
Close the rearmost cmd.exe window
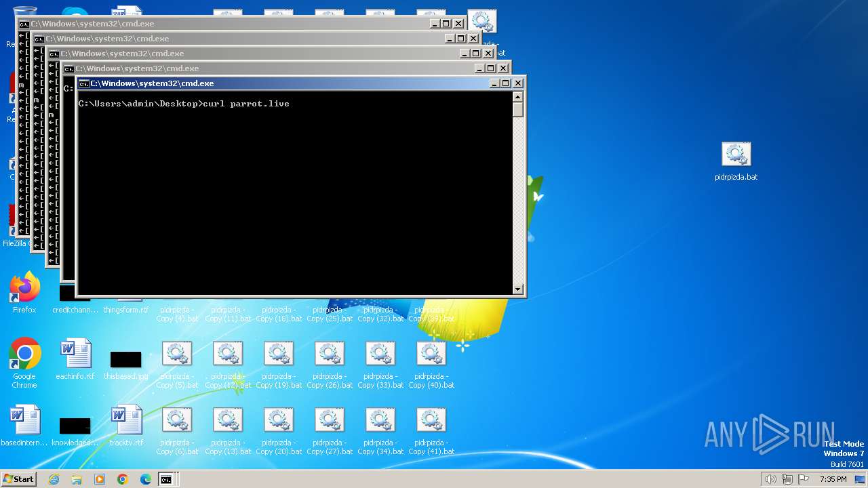pos(458,24)
